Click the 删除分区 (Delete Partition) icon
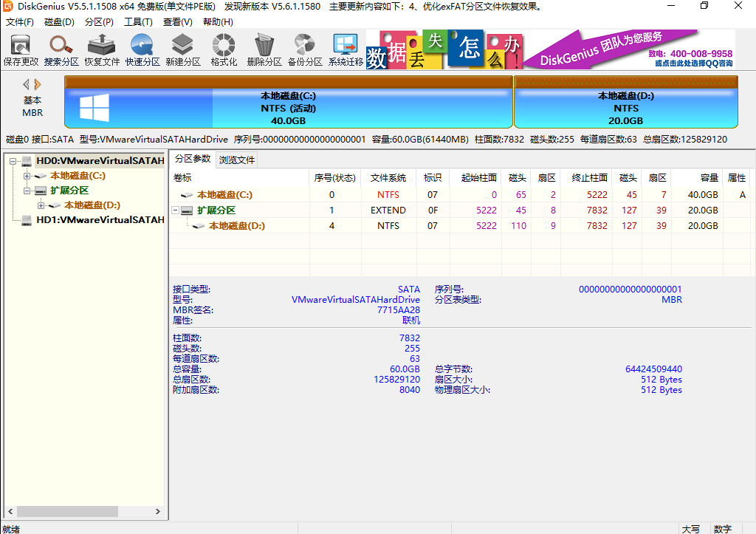 (x=264, y=49)
